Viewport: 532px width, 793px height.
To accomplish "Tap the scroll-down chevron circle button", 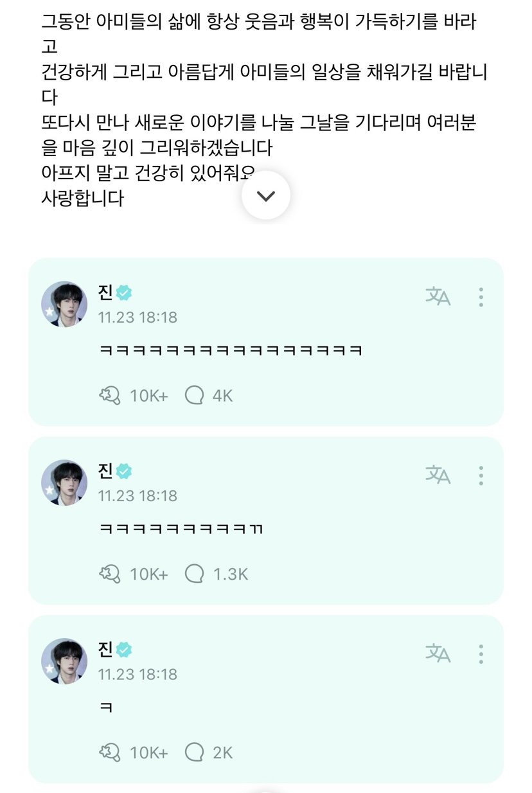I will [265, 196].
